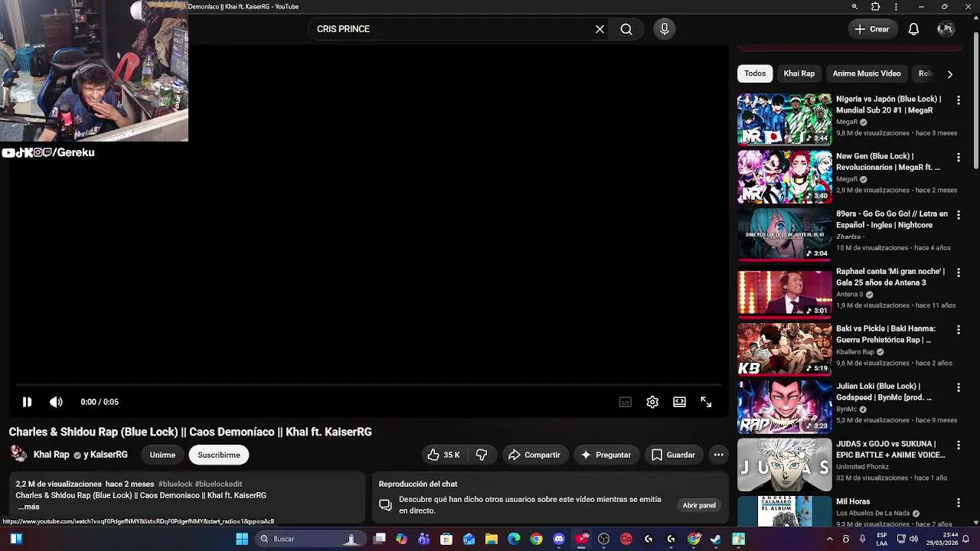The image size is (980, 551).
Task: Save the video with Guardar
Action: 673,455
